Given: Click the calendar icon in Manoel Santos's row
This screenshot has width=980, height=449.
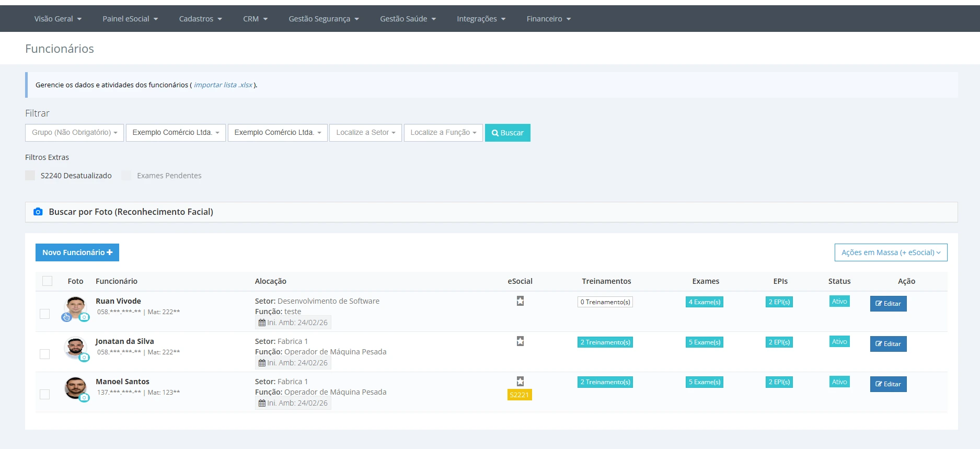Looking at the screenshot, I should (262, 403).
